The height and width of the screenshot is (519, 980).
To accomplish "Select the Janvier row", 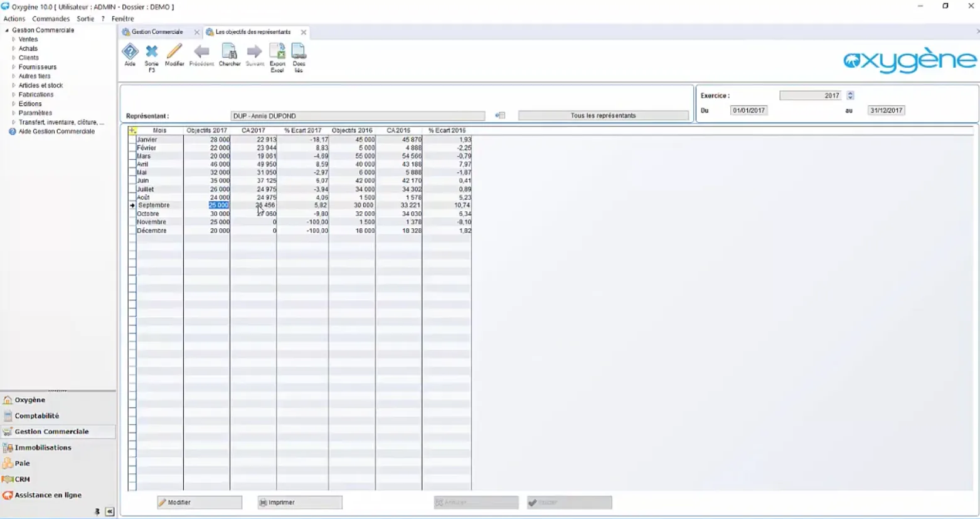I will (300, 140).
